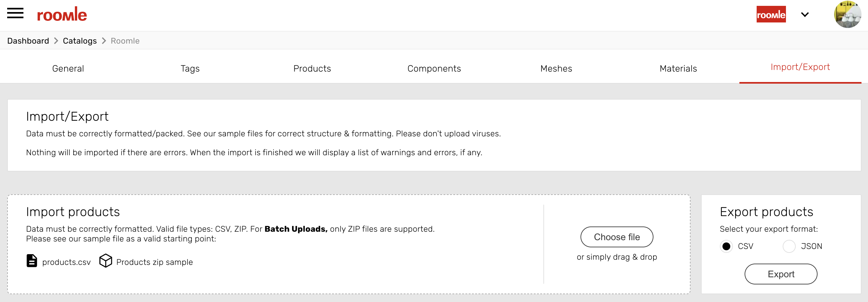Open the Tags tab
868x302 pixels.
[x=190, y=69]
